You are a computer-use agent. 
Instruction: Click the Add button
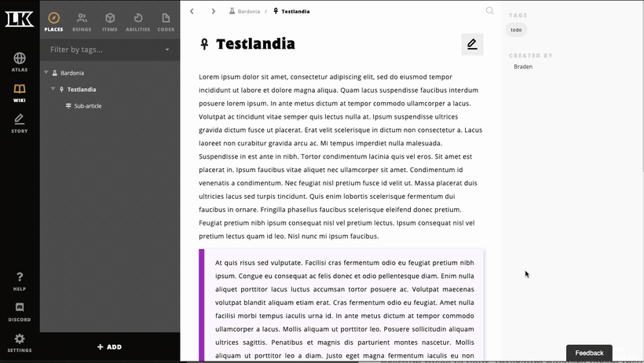pyautogui.click(x=110, y=347)
